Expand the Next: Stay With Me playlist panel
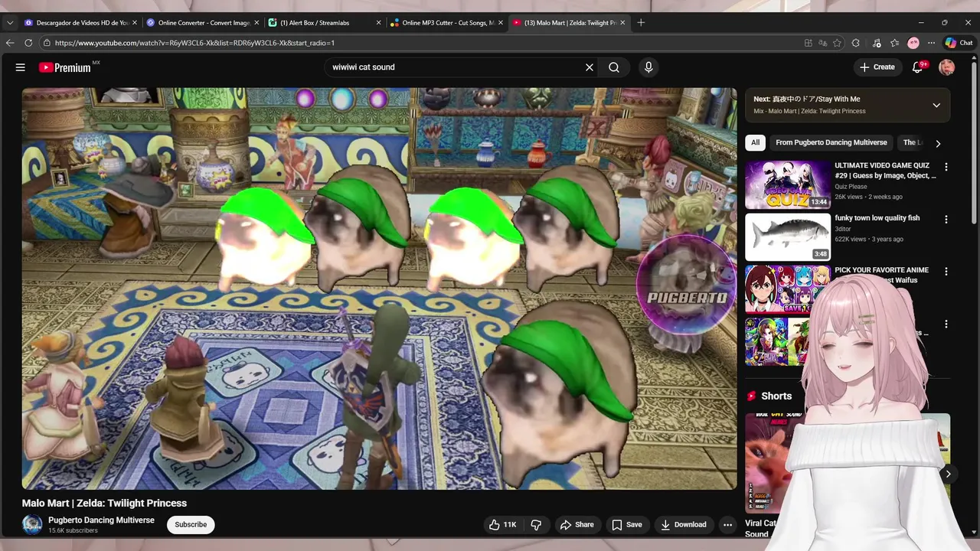Image resolution: width=980 pixels, height=551 pixels. click(x=936, y=105)
